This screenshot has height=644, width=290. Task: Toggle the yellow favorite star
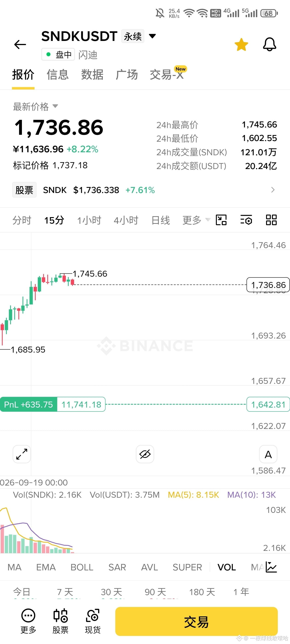click(x=241, y=44)
